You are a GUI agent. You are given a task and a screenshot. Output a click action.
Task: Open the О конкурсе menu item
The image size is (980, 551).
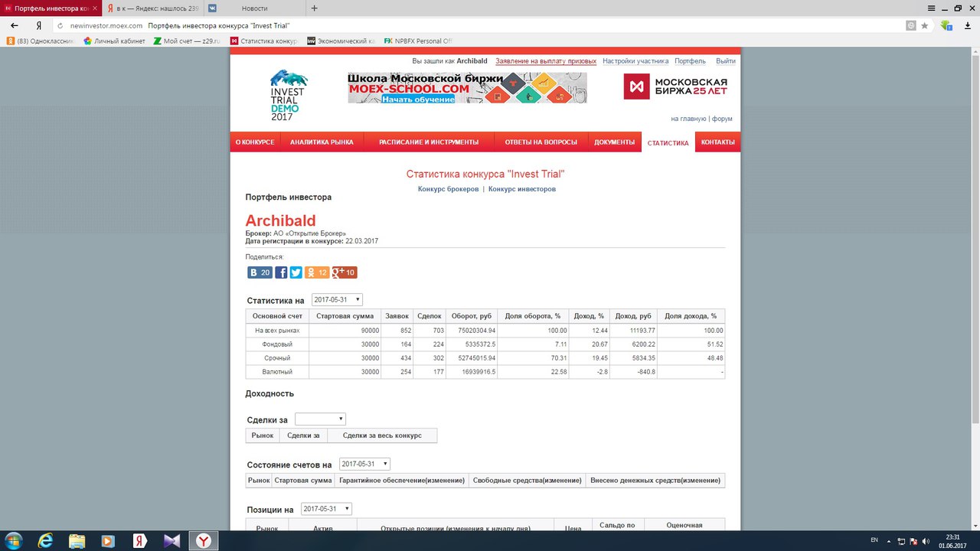point(255,142)
